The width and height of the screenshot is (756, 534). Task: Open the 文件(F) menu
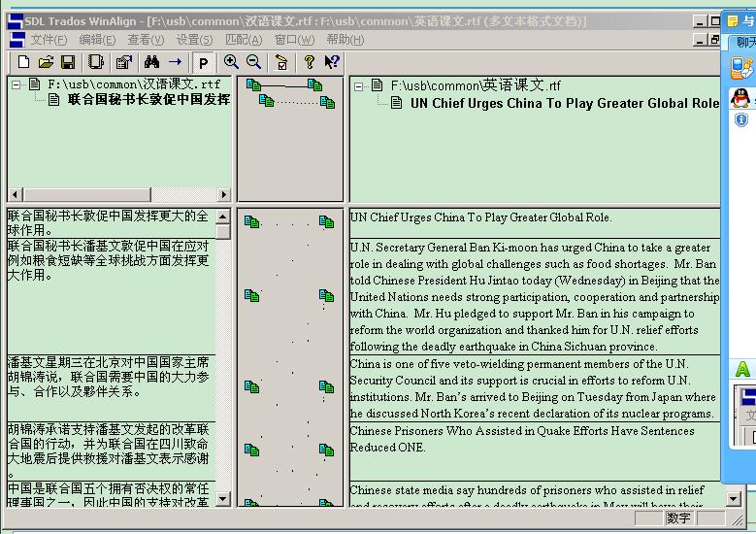tap(49, 40)
